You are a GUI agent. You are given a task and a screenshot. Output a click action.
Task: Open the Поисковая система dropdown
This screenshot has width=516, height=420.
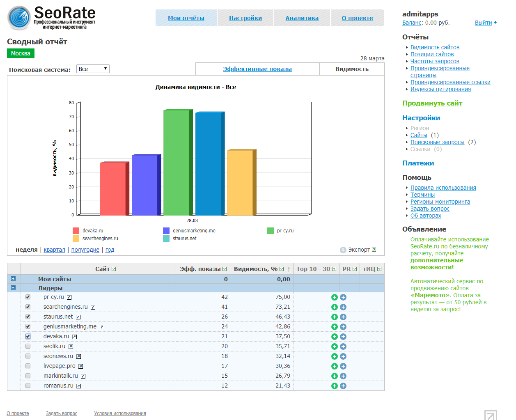pyautogui.click(x=93, y=69)
